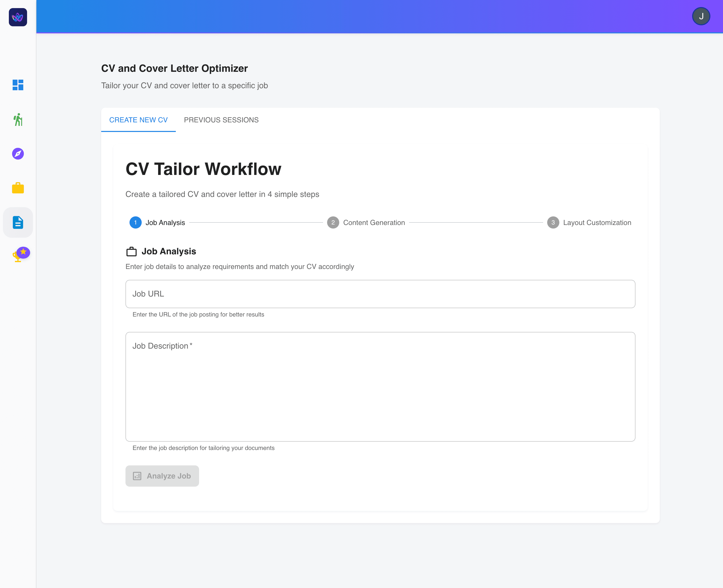This screenshot has width=723, height=588.
Task: Click the app logo in the top-left corner
Action: (18, 18)
